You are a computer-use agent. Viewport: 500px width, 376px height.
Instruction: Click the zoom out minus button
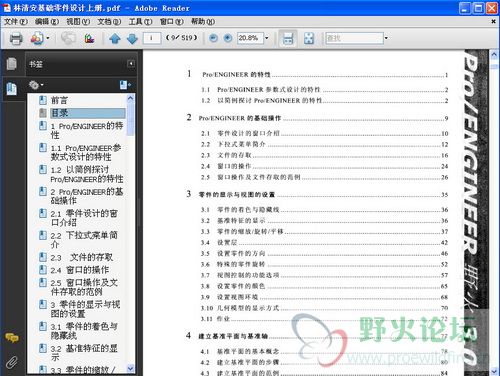tap(213, 38)
